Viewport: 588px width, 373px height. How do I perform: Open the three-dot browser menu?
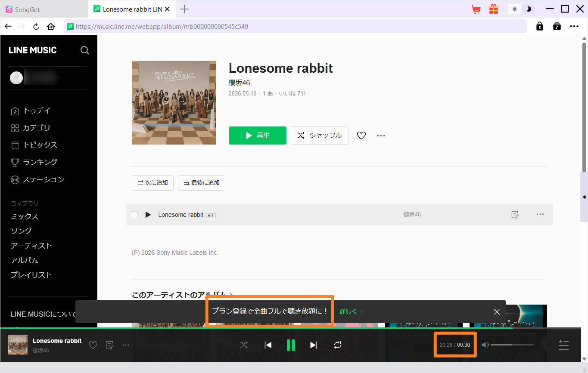574,26
